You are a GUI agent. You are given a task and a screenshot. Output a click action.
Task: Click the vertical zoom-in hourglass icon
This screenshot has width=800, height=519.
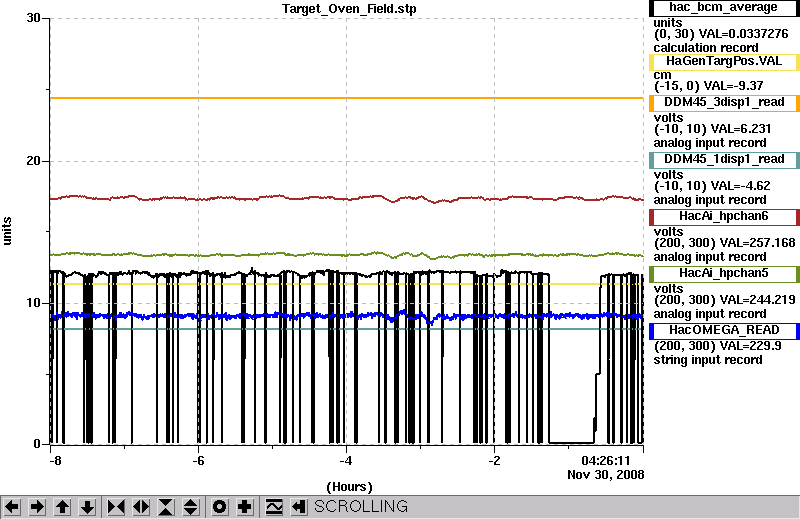click(x=166, y=507)
